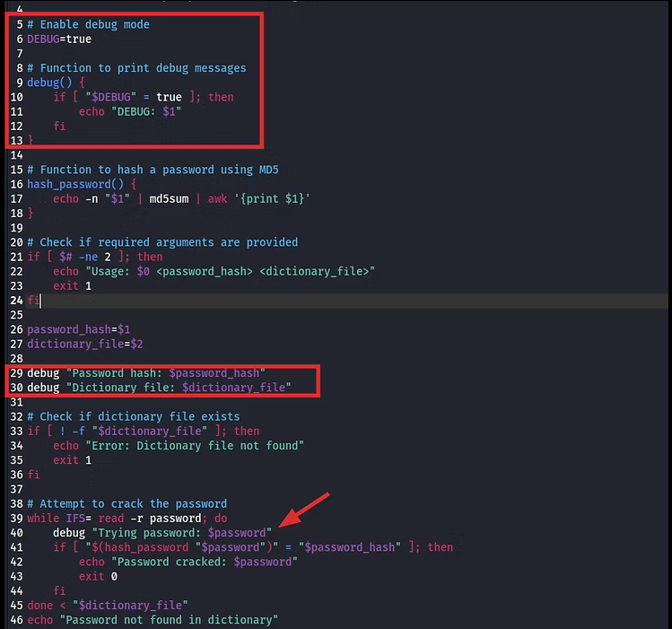Click 'echo "DEBUG: $1"' on line 11

(130, 111)
